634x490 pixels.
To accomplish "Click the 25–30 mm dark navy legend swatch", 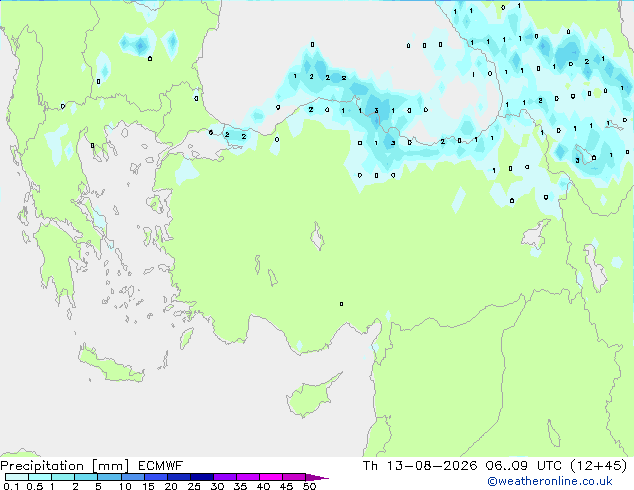I will point(201,477).
